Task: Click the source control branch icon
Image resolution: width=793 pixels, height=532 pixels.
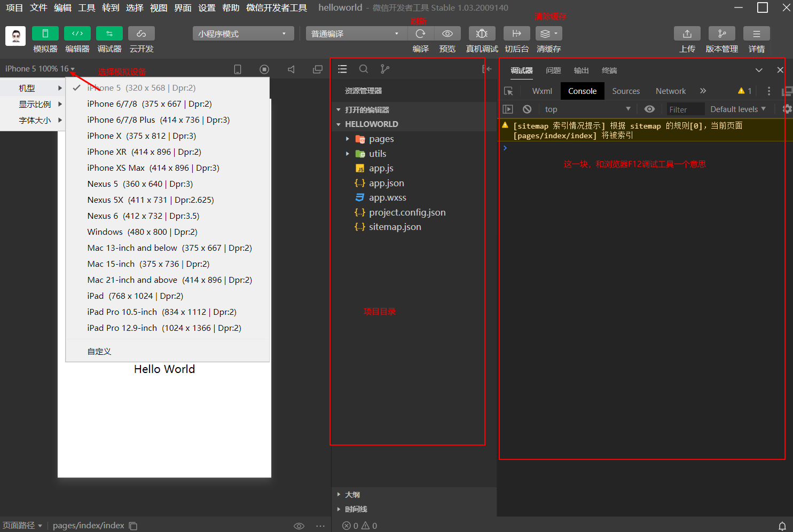Action: (385, 69)
